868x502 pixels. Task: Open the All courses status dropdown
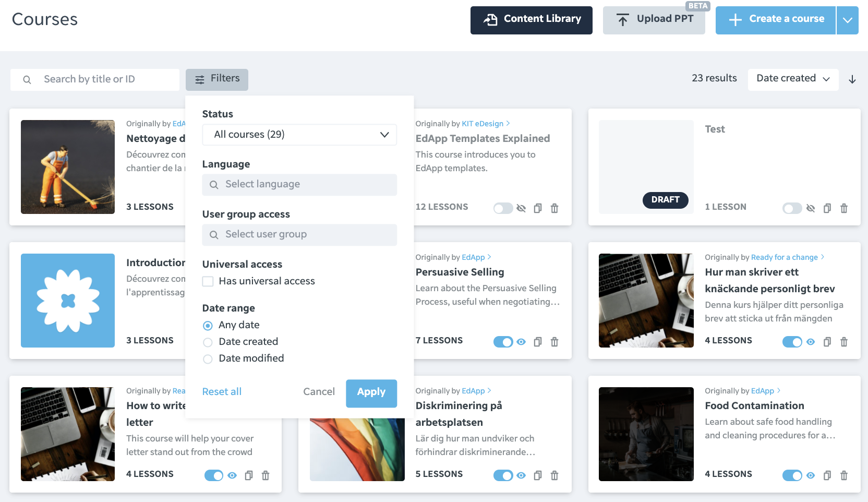click(299, 135)
